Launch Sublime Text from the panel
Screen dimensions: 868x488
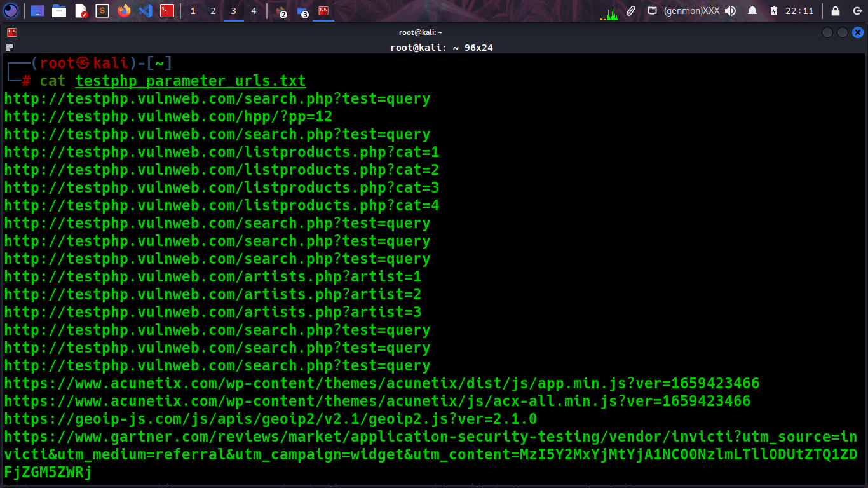(103, 10)
